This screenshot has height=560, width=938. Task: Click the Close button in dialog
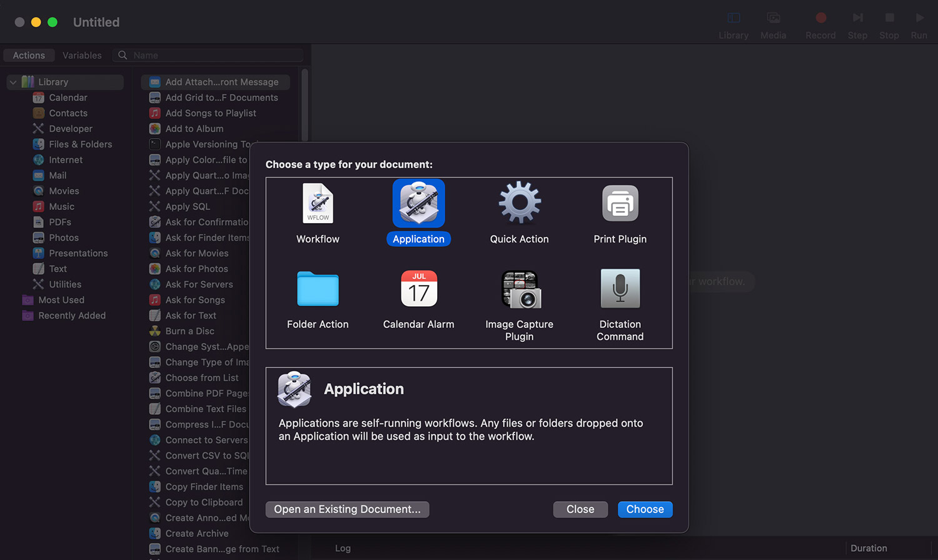tap(580, 509)
